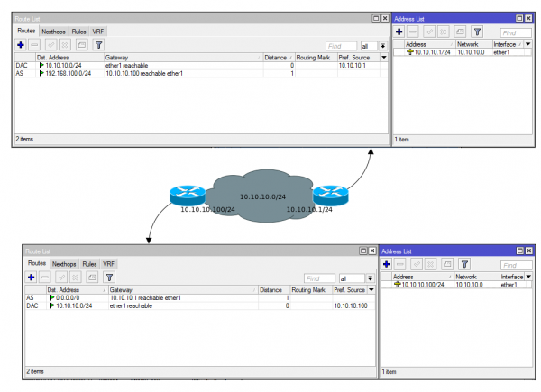
Task: Open 'all' filter dropdown in lower Route List
Action: [371, 278]
